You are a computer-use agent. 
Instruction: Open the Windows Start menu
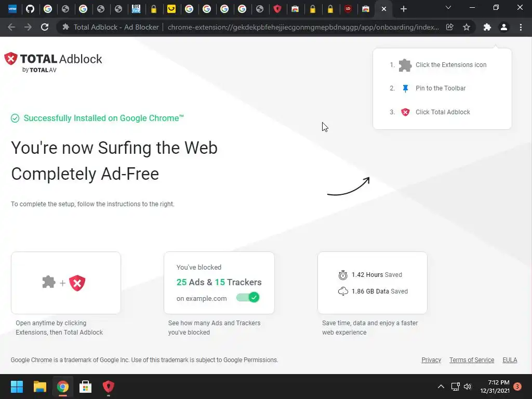[17, 387]
